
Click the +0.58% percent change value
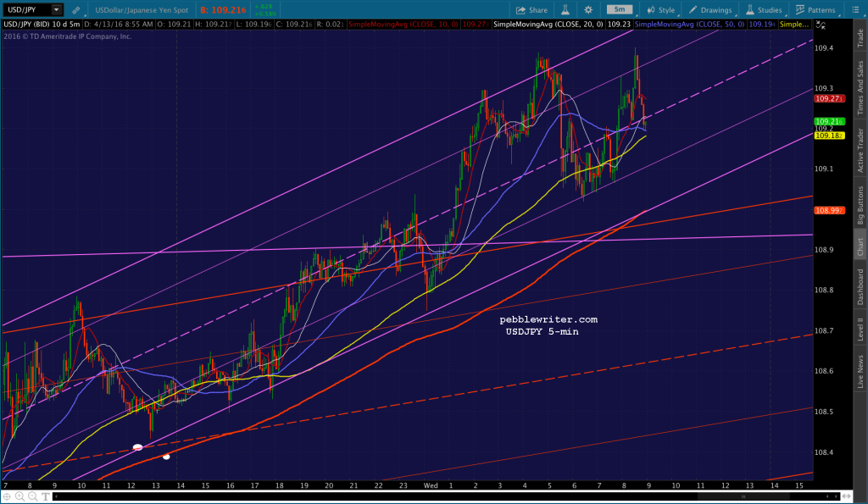click(x=264, y=14)
